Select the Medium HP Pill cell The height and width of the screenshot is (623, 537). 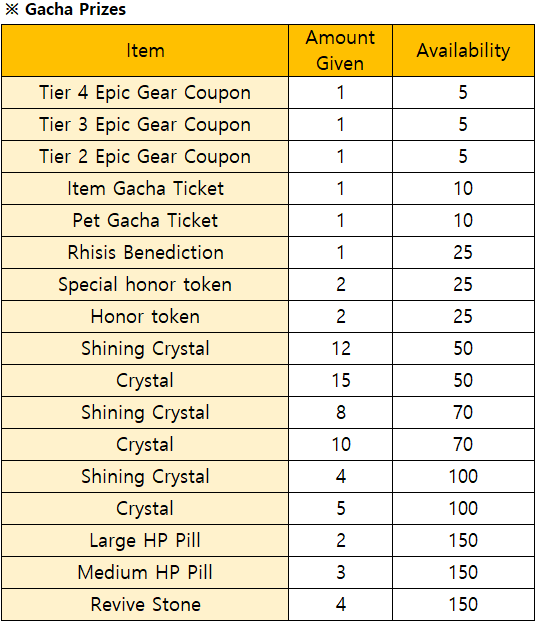click(145, 573)
